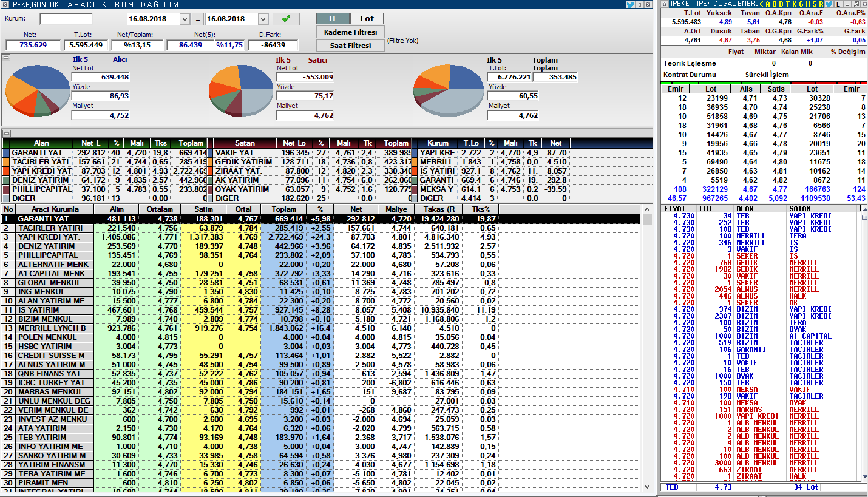Click the yellow 'B' shortcut in the IPEKE title bar
Screen dimensions: 868x497
pyautogui.click(x=781, y=4)
